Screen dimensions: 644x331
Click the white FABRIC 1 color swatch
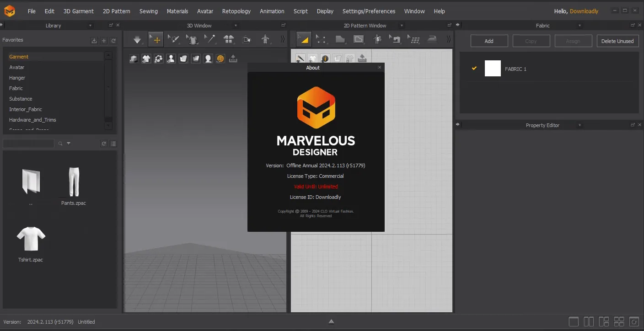point(493,69)
